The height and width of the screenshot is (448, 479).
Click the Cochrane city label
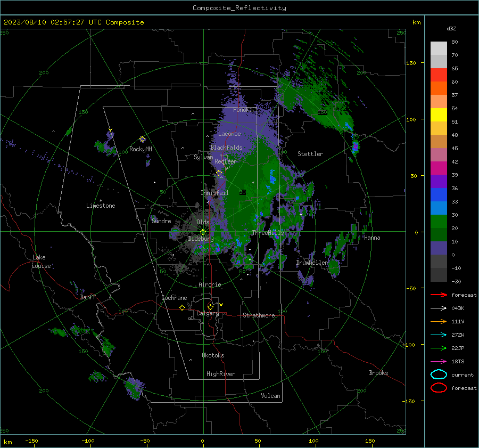click(174, 298)
